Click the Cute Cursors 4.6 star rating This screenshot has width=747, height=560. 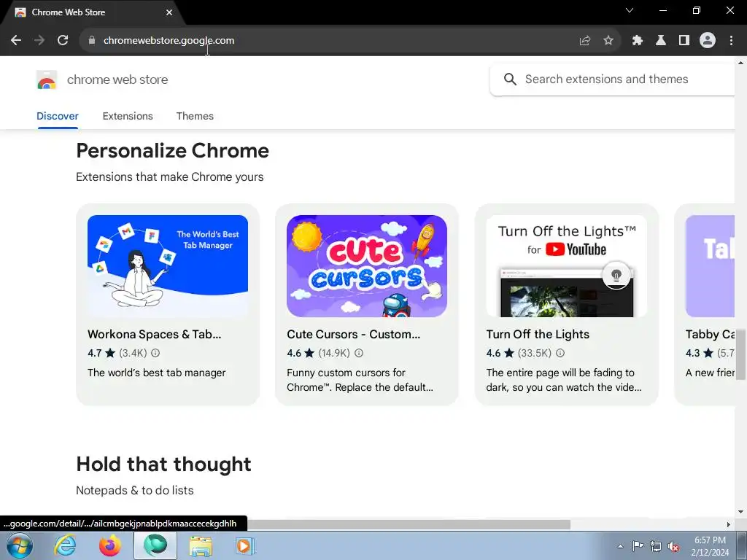pos(301,353)
